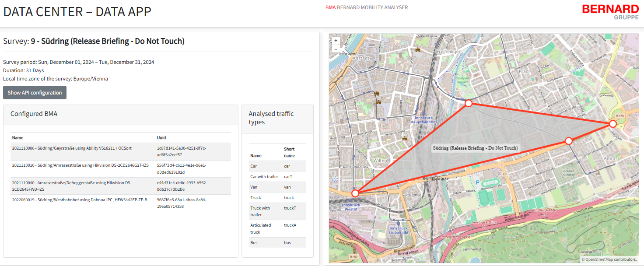Click the BMA Bernard Mobility Analyser header text
Image resolution: width=644 pixels, height=266 pixels.
coord(367,7)
